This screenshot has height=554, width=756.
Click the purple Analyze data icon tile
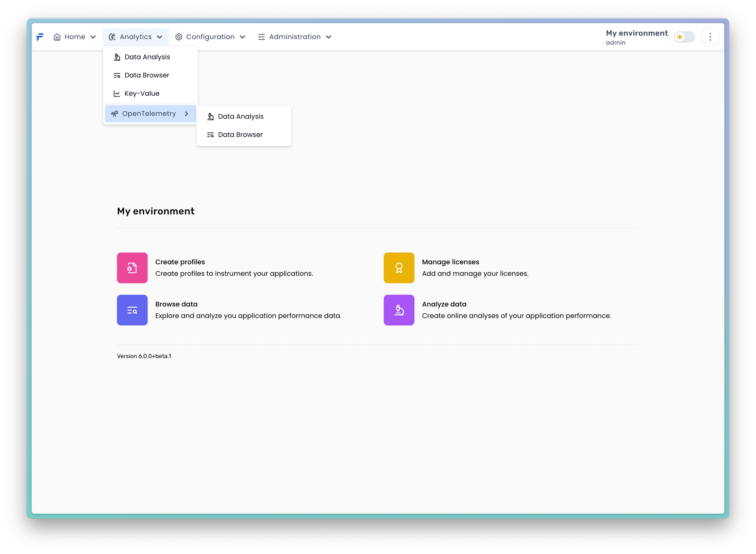tap(399, 310)
